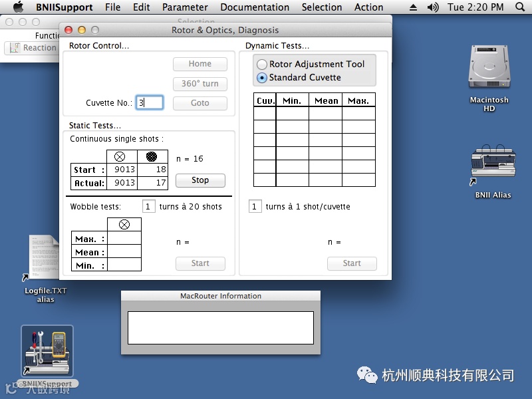Click the Goto button
Screen dimensions: 532x399
tap(200, 103)
